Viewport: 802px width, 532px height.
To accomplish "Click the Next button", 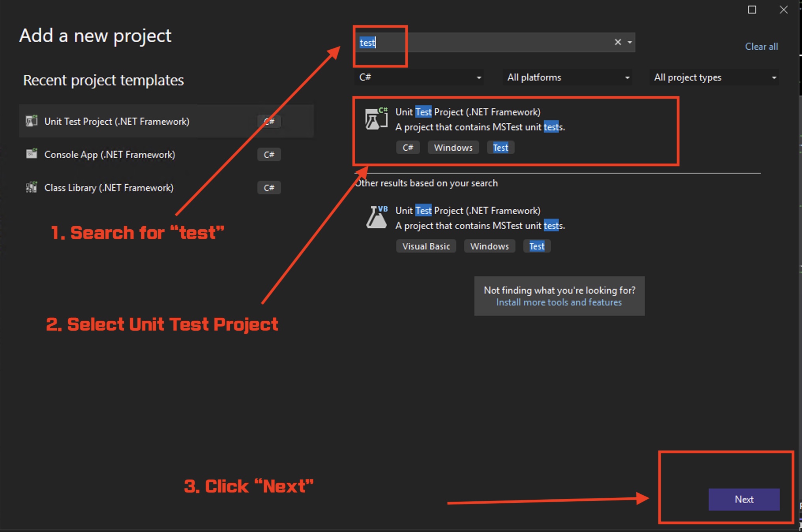I will pos(744,499).
